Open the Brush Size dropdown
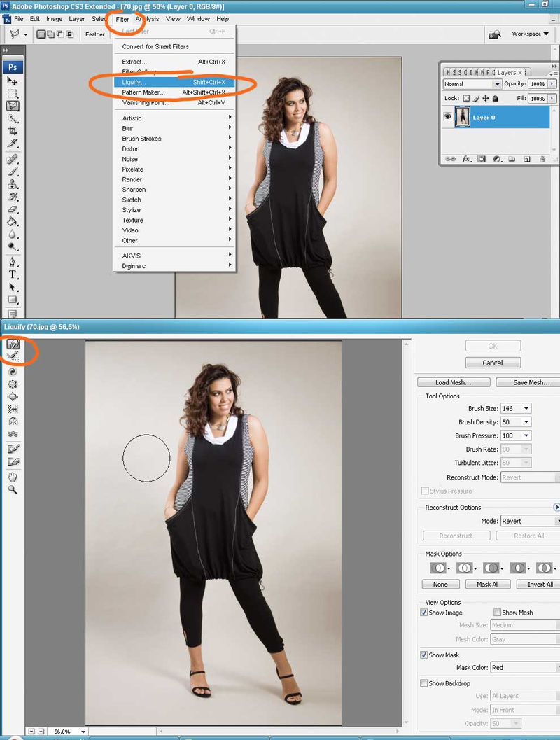 tap(526, 409)
